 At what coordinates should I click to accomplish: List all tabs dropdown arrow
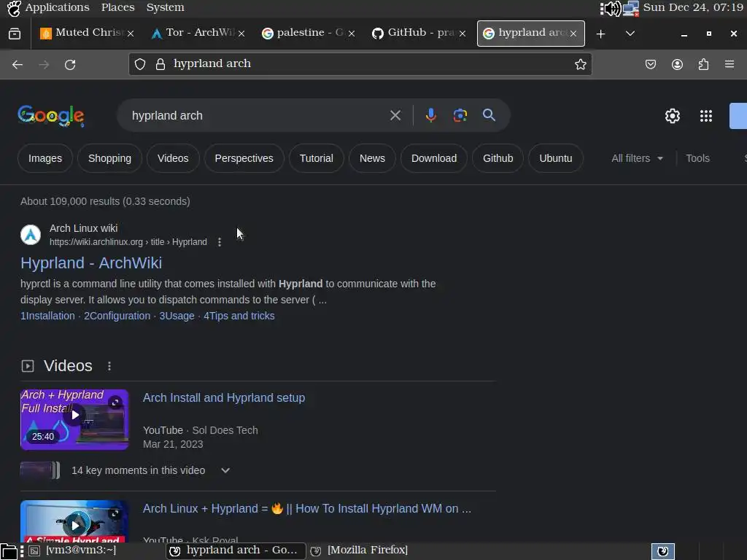tap(630, 34)
